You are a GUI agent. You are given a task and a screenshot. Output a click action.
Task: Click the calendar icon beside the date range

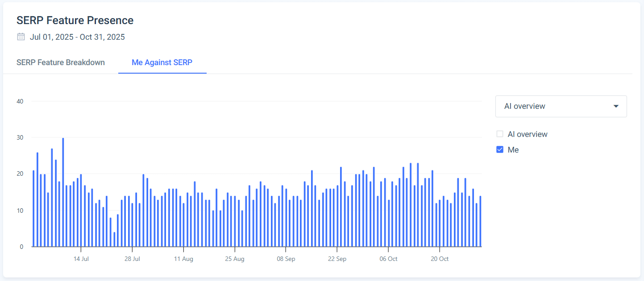pos(21,37)
